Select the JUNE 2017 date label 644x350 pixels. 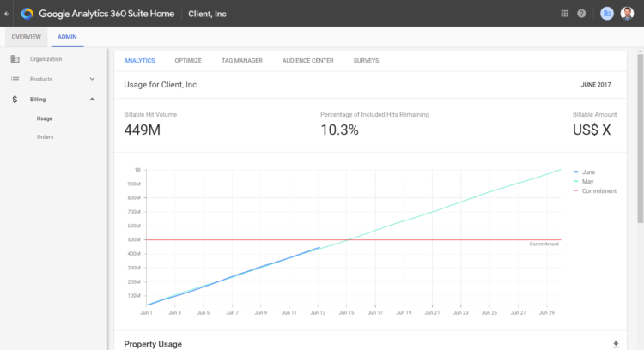tap(596, 85)
